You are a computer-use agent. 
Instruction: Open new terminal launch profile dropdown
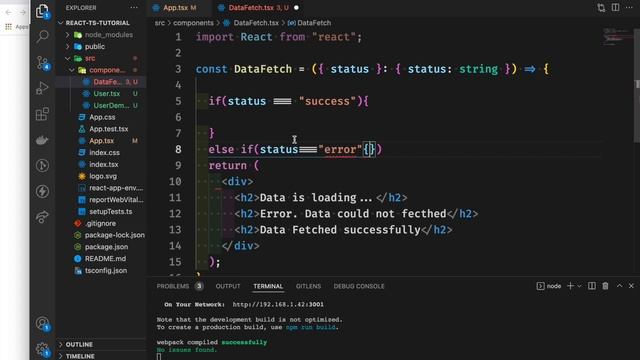pos(579,286)
